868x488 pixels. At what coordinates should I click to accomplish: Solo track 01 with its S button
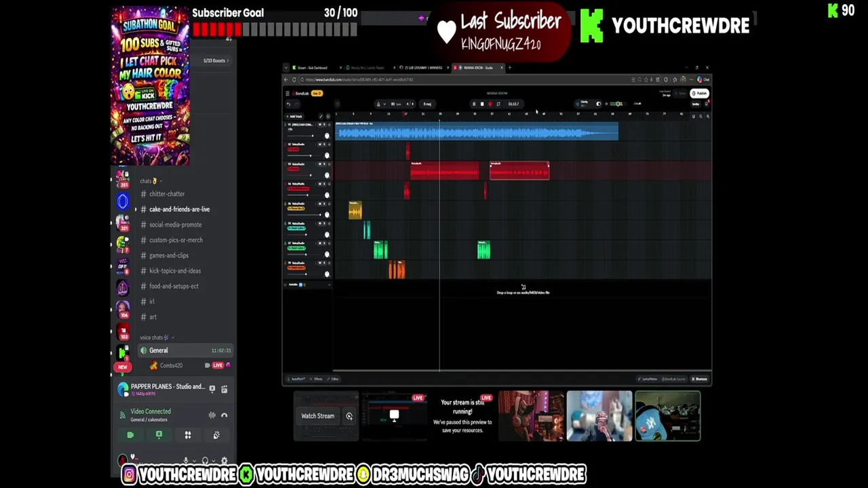pos(324,124)
